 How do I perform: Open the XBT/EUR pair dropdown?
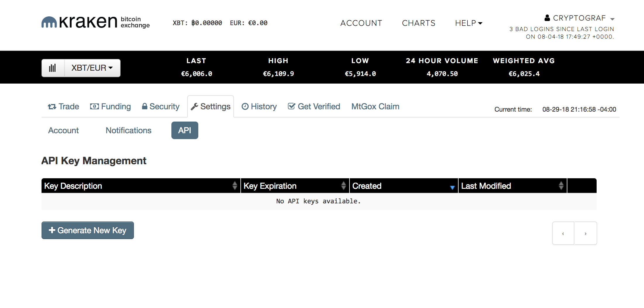92,68
